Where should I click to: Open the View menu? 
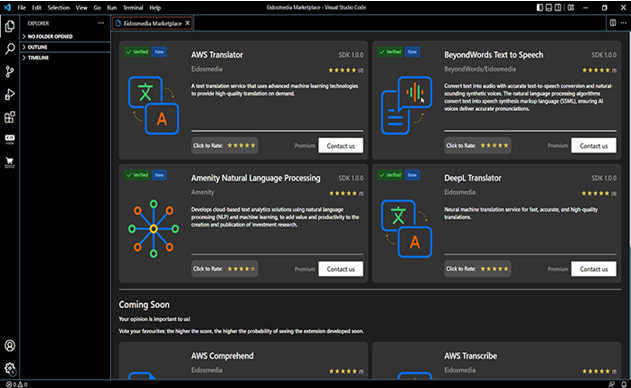coord(81,8)
